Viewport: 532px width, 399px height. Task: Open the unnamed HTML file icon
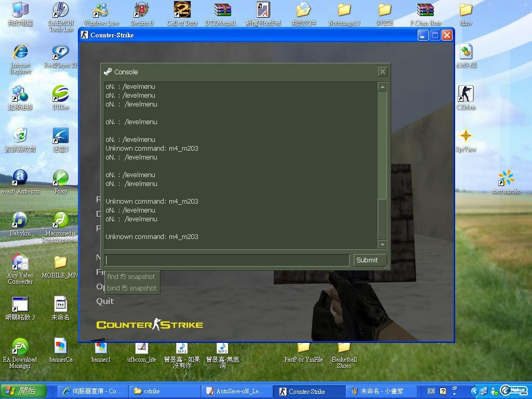[60, 309]
